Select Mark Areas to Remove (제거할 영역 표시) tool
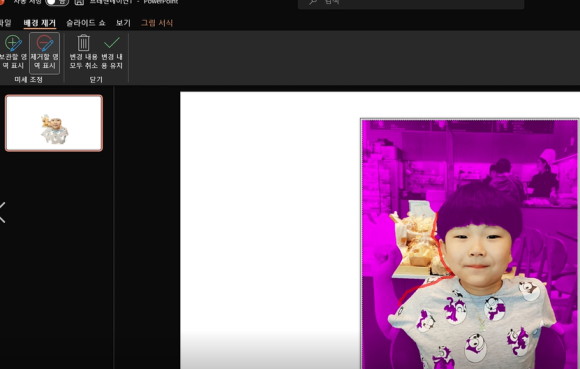 coord(44,53)
